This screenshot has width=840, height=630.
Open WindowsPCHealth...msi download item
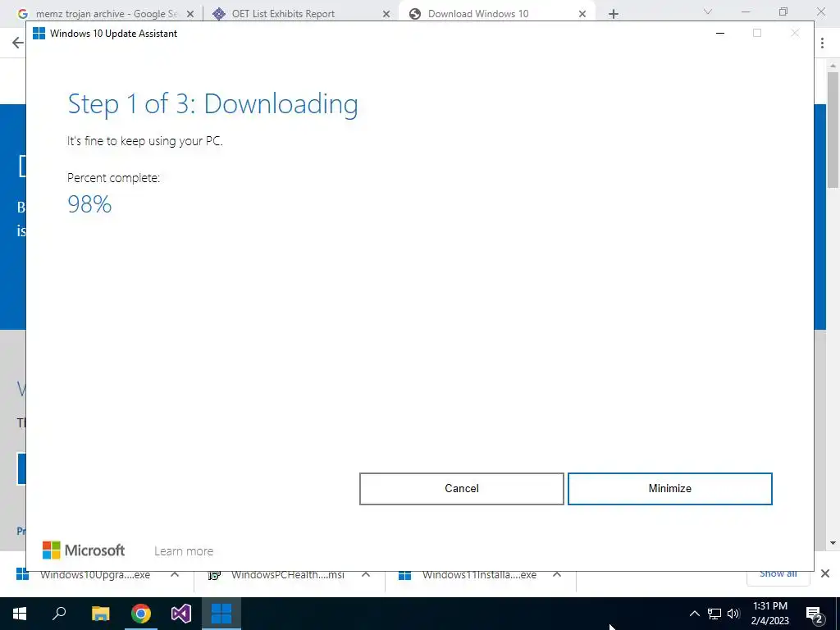(x=288, y=575)
